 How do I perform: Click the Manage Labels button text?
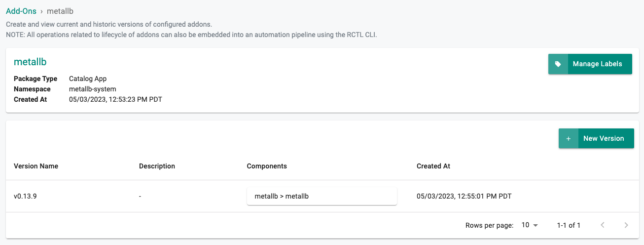click(597, 64)
